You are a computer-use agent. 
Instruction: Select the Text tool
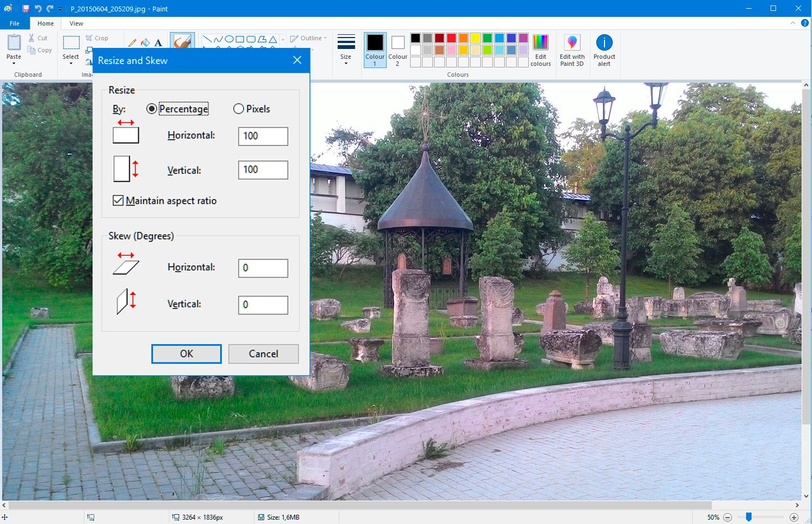click(x=158, y=42)
